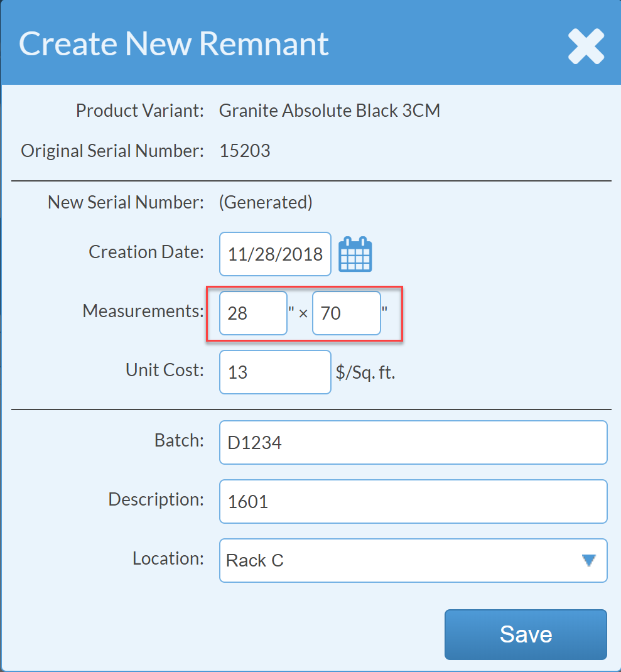Focus the first measurement field showing 28
This screenshot has height=672, width=621.
point(253,313)
